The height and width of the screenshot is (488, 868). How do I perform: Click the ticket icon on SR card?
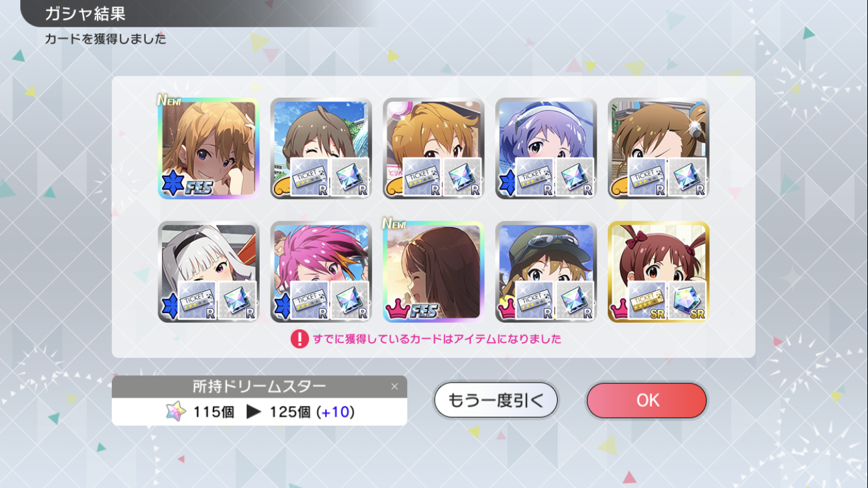tap(647, 301)
